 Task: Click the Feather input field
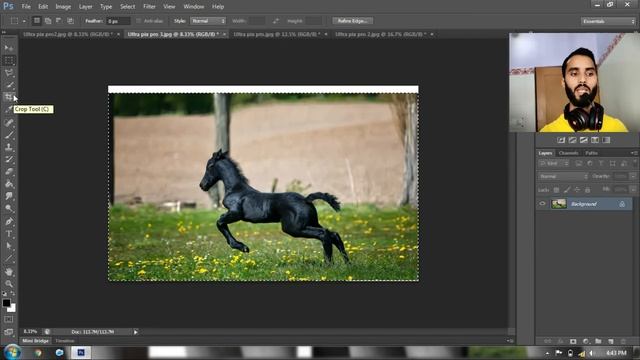(118, 21)
